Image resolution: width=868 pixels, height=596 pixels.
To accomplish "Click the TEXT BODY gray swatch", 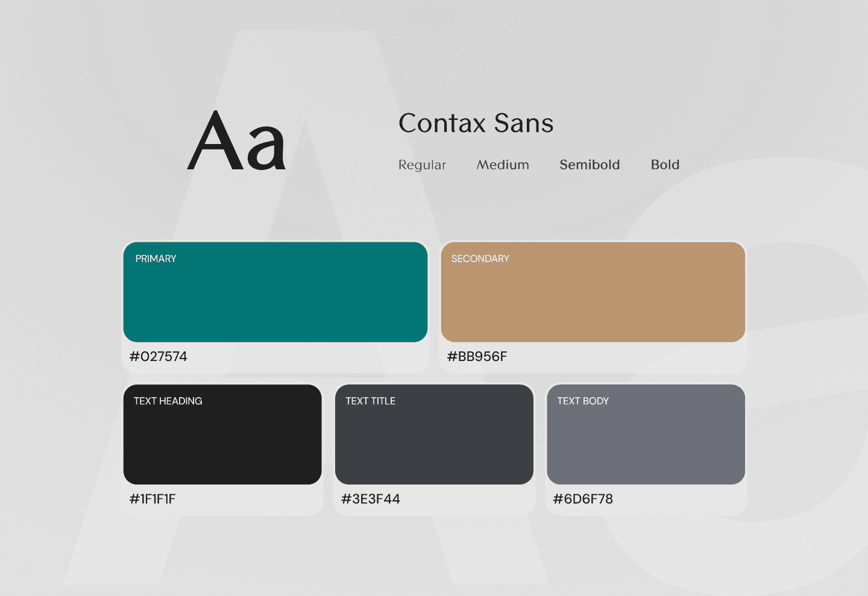I will tap(646, 434).
